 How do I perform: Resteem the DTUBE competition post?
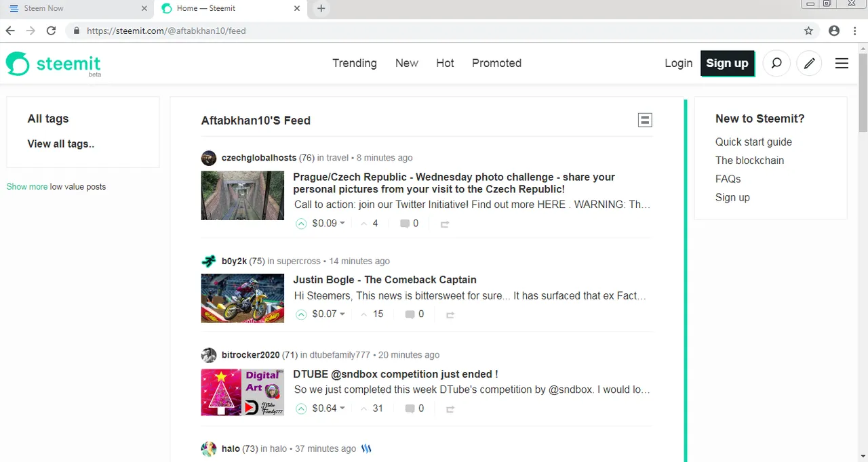coord(450,409)
